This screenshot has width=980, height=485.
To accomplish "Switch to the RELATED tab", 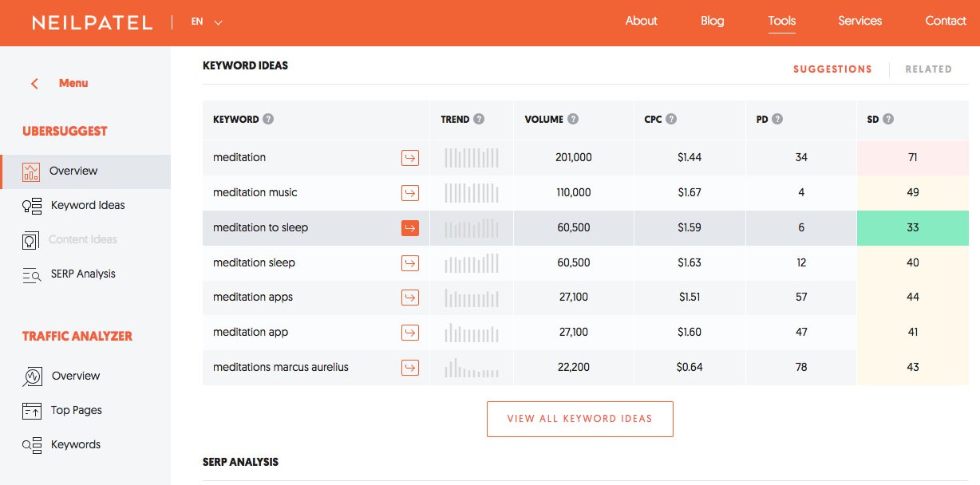I will pos(928,69).
